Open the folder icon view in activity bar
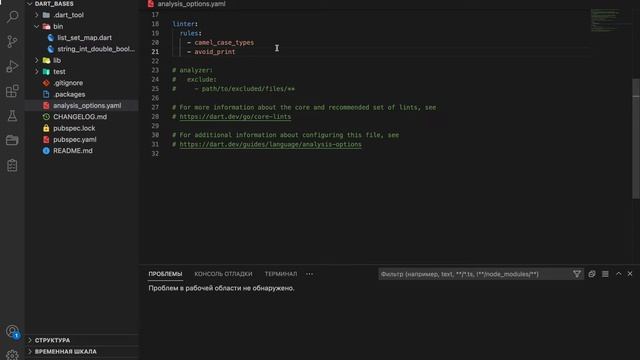Image resolution: width=640 pixels, height=360 pixels. 12,140
